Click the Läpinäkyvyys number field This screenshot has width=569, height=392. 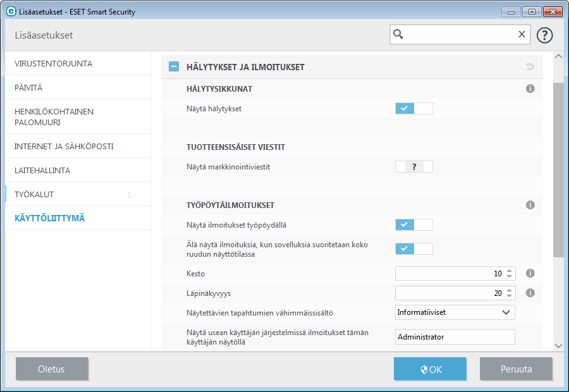point(455,293)
